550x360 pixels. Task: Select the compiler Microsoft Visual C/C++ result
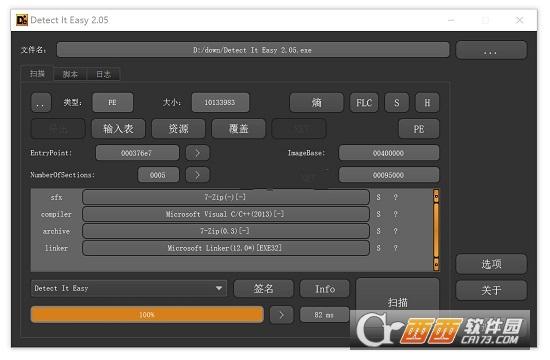coord(226,214)
